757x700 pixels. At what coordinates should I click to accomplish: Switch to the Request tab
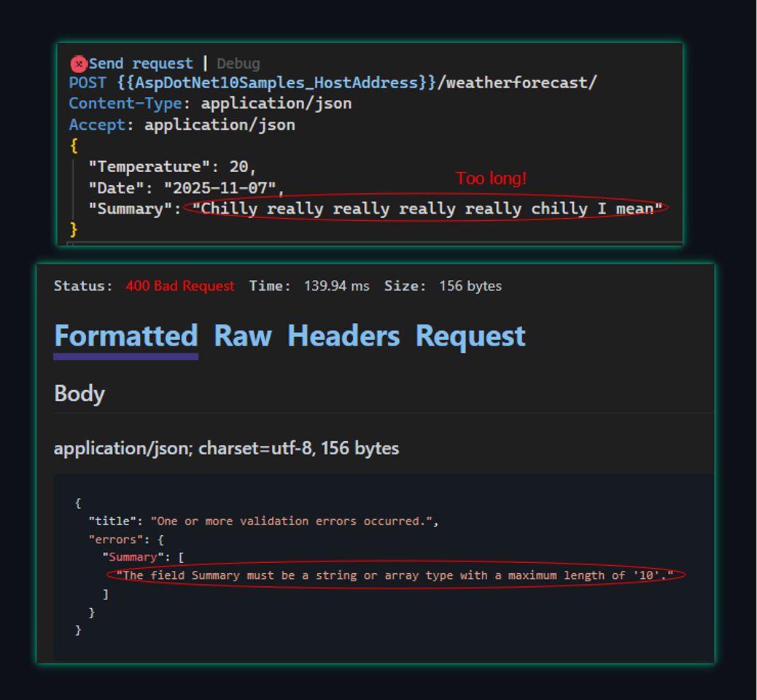click(x=470, y=335)
